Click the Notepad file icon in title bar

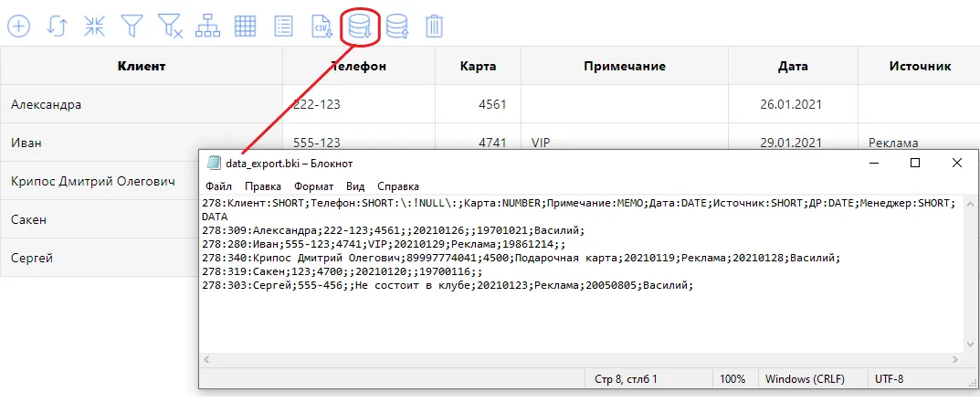point(215,164)
